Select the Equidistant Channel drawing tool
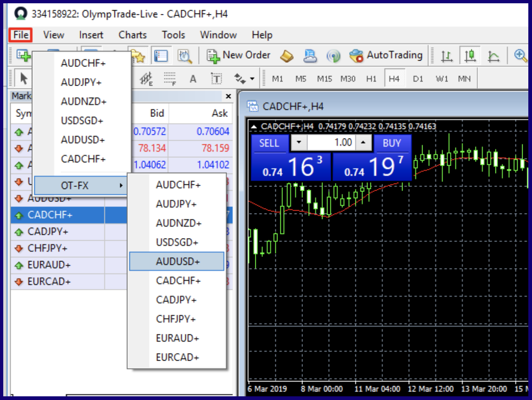 [x=146, y=78]
